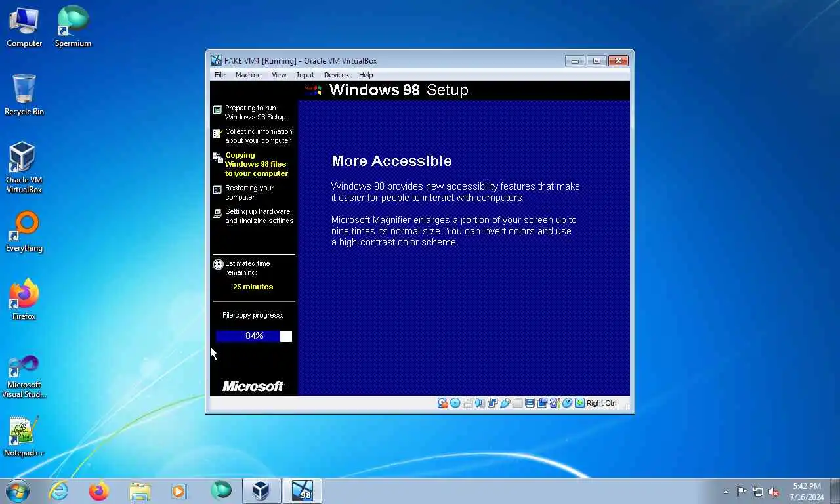Show hidden system tray icons
Image resolution: width=840 pixels, height=504 pixels.
(726, 492)
